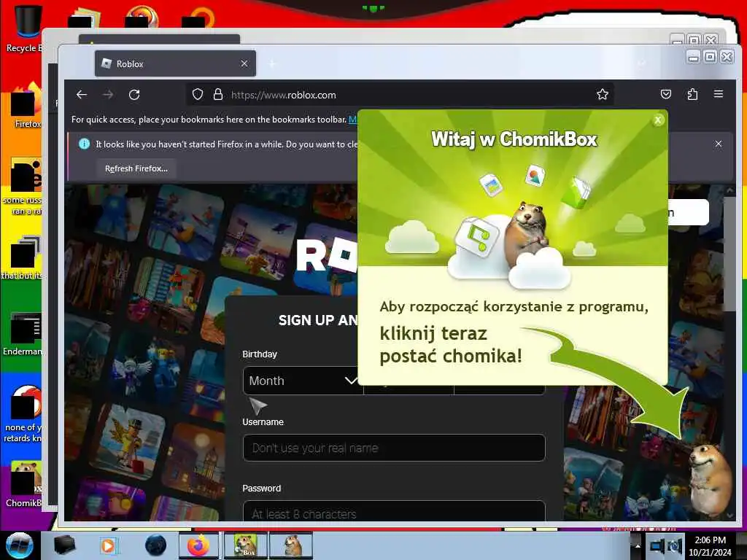View site security padlock info
The image size is (747, 560).
pyautogui.click(x=218, y=95)
